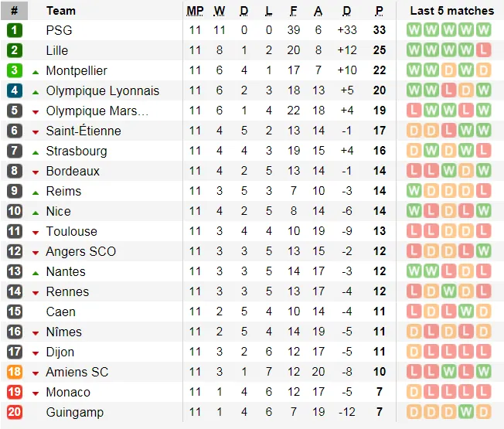
Task: Open the Strasbourg team link
Action: (x=77, y=151)
